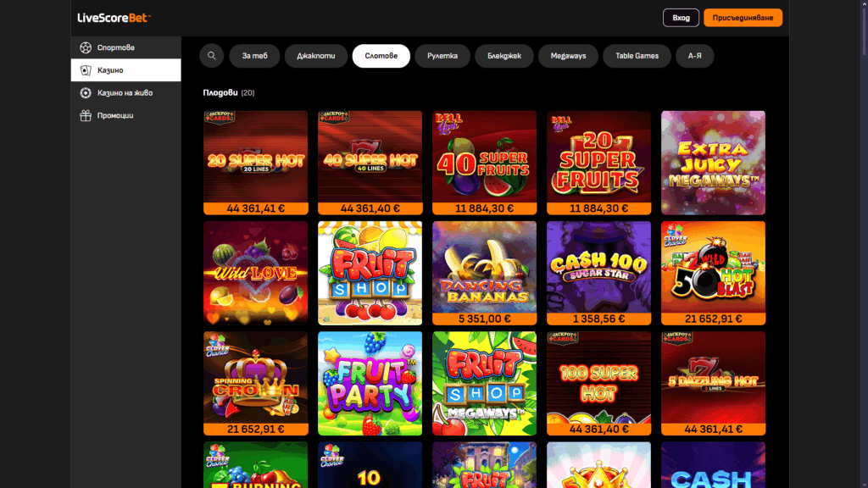Click the page vertical scrollbar
This screenshot has width=868, height=488.
click(x=864, y=244)
